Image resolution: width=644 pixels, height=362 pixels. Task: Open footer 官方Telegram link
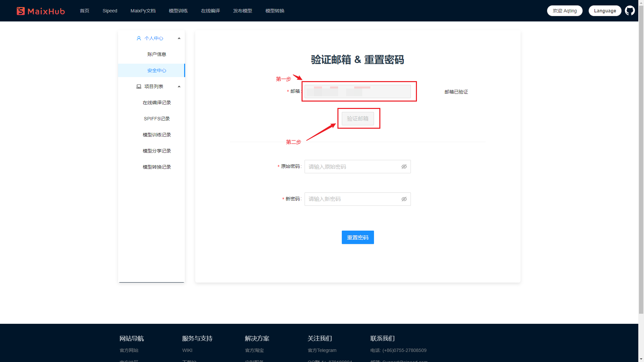322,350
